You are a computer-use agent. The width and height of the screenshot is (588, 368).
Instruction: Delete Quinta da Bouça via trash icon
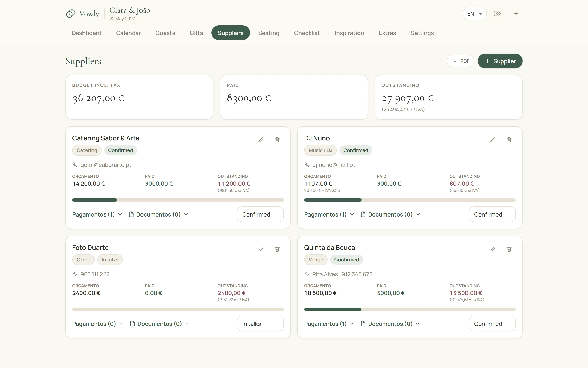(509, 249)
